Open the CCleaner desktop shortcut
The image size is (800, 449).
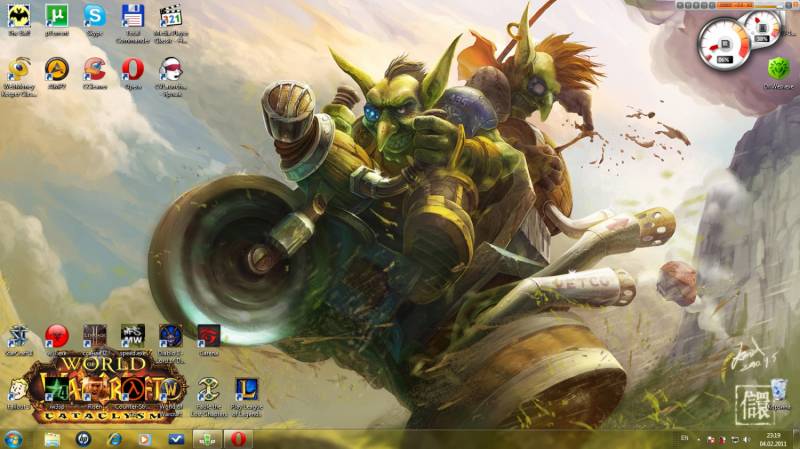tap(94, 72)
